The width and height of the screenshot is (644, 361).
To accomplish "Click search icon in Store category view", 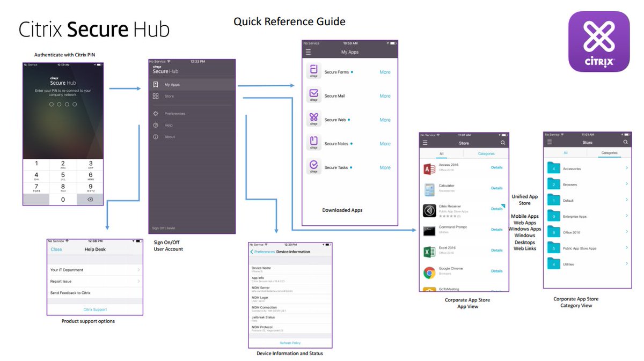I will (x=626, y=142).
